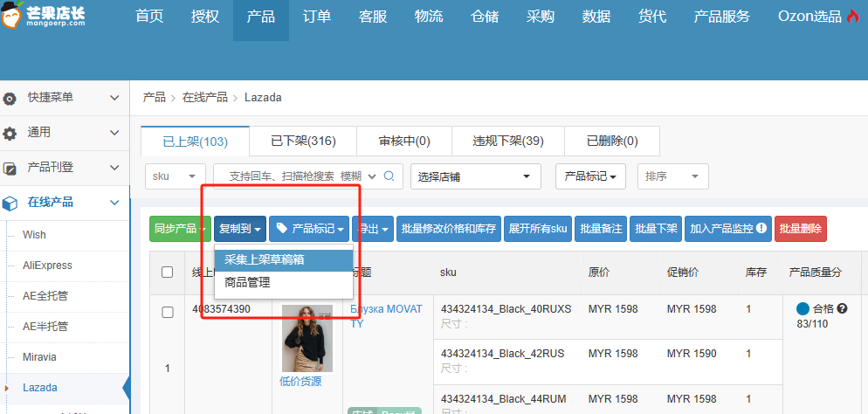The width and height of the screenshot is (868, 414).
Task: Click the info icon on 加入产品监控
Action: coord(761,228)
